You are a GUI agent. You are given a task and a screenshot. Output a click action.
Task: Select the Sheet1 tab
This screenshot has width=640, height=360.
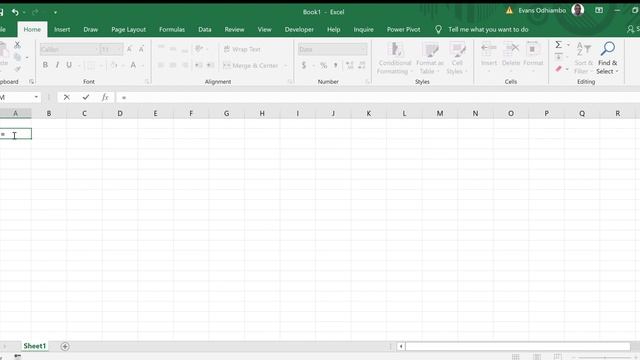click(35, 346)
